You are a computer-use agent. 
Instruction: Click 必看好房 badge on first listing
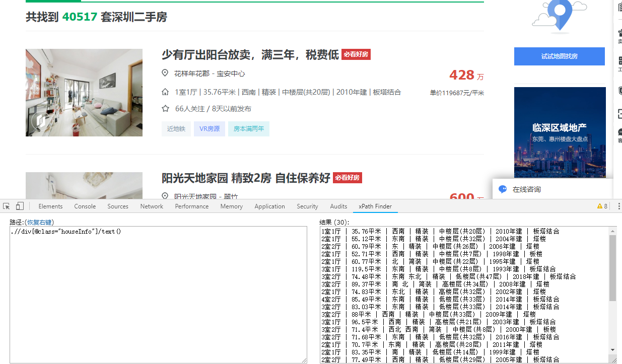[356, 54]
